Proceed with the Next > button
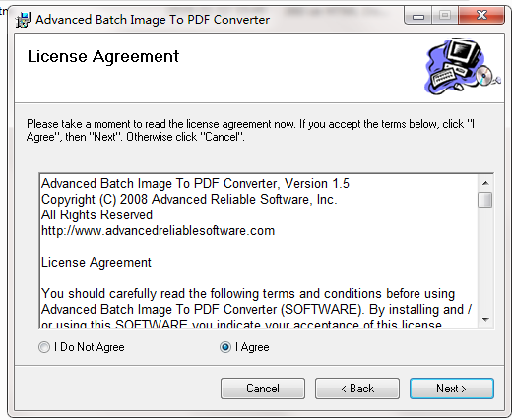The image size is (512, 420). 452,389
